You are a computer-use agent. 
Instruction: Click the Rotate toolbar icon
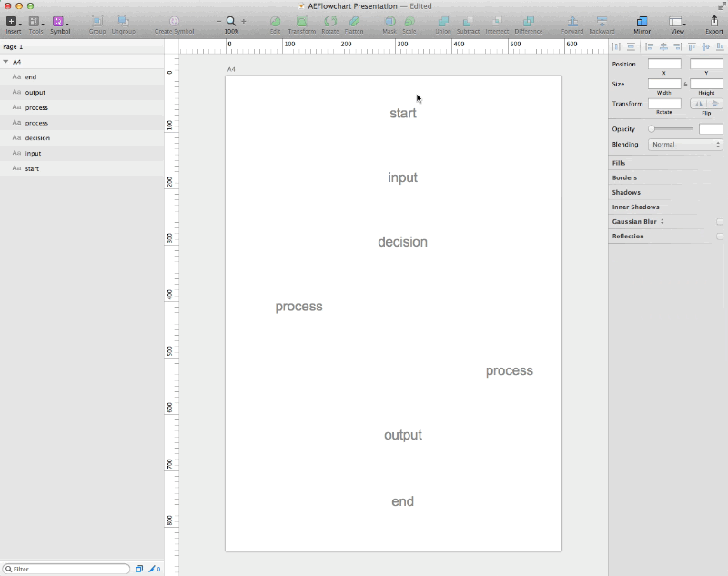click(329, 22)
